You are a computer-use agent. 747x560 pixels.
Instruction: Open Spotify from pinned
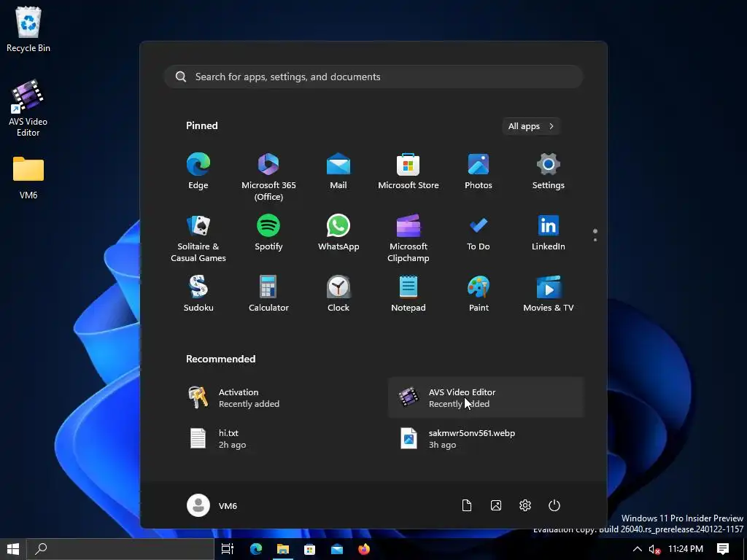268,233
